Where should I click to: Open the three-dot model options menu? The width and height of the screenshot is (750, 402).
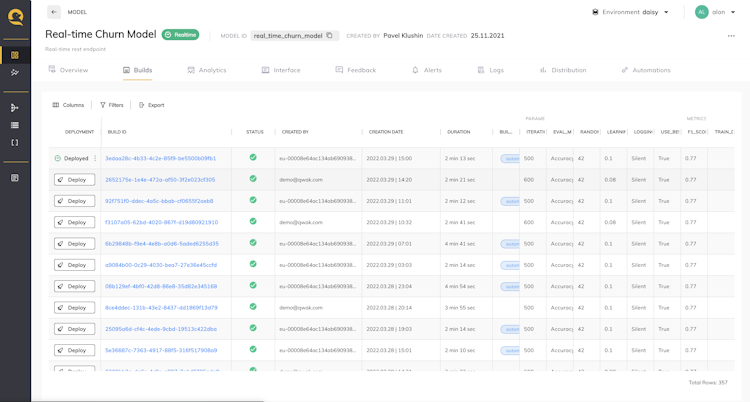(x=731, y=36)
